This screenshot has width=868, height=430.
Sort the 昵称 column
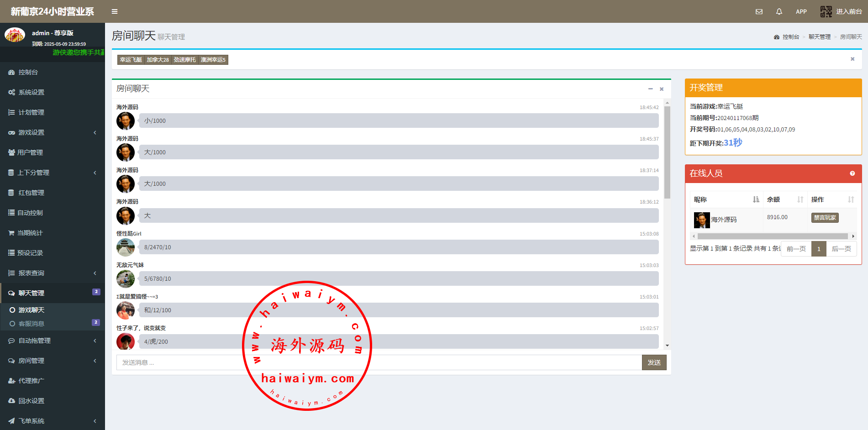pyautogui.click(x=756, y=199)
